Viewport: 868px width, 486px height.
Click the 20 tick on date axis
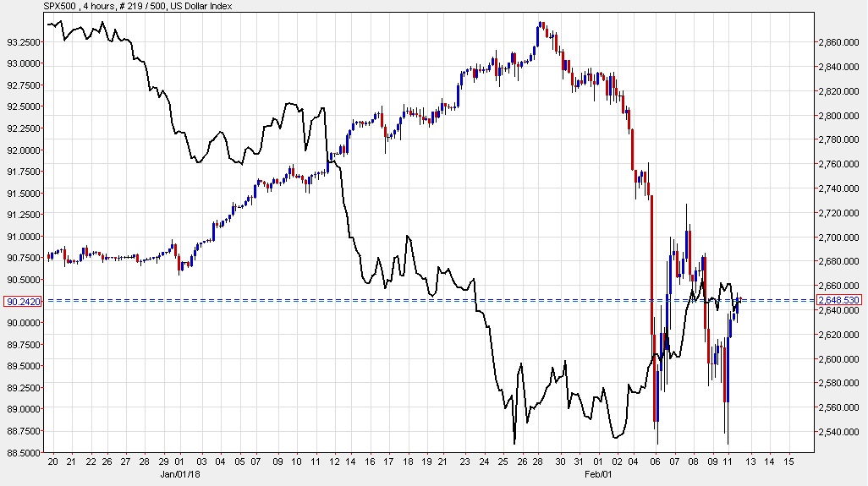coord(52,462)
